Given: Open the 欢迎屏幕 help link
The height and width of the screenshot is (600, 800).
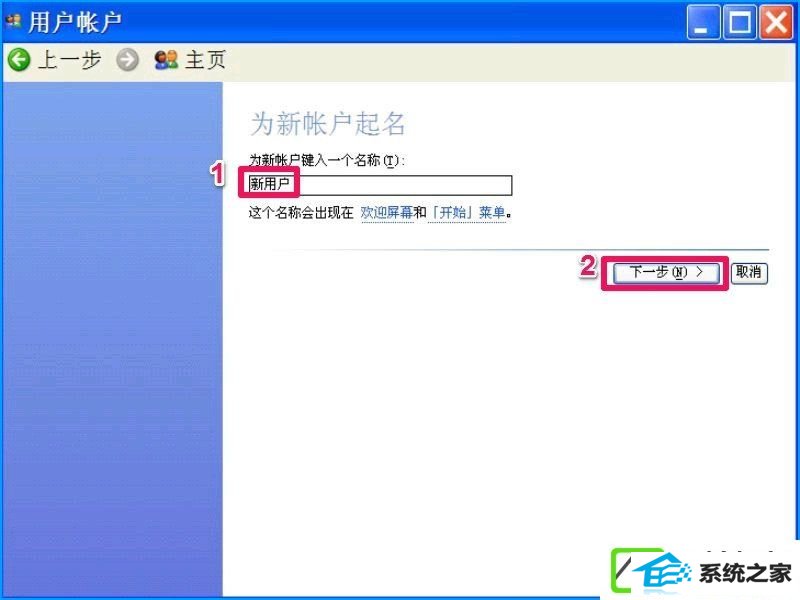Looking at the screenshot, I should (x=386, y=213).
